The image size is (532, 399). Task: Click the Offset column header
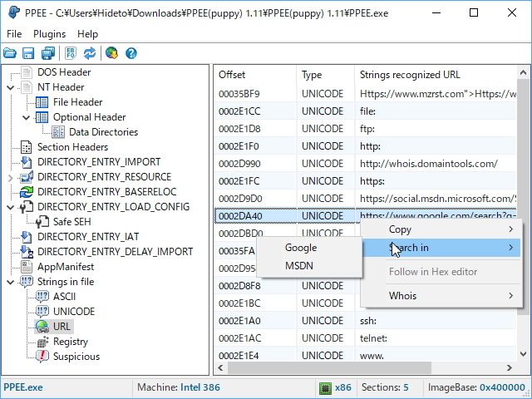(x=255, y=75)
